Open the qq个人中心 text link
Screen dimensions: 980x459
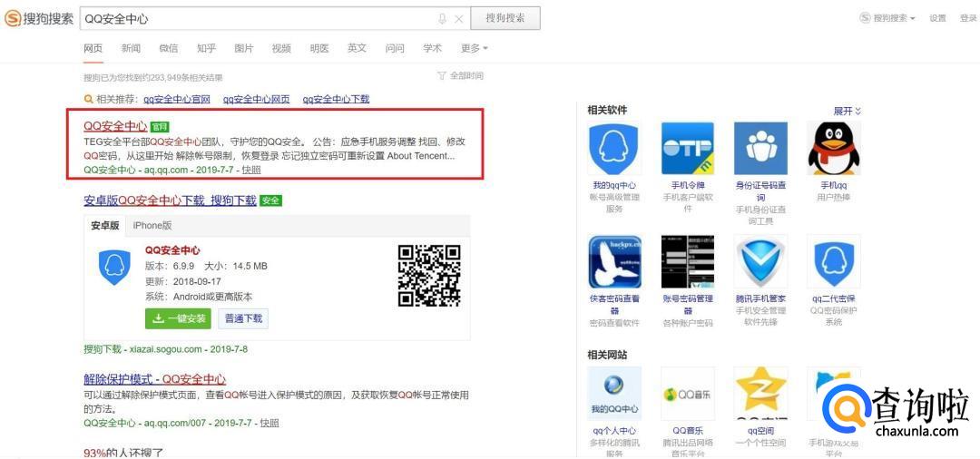pyautogui.click(x=614, y=431)
